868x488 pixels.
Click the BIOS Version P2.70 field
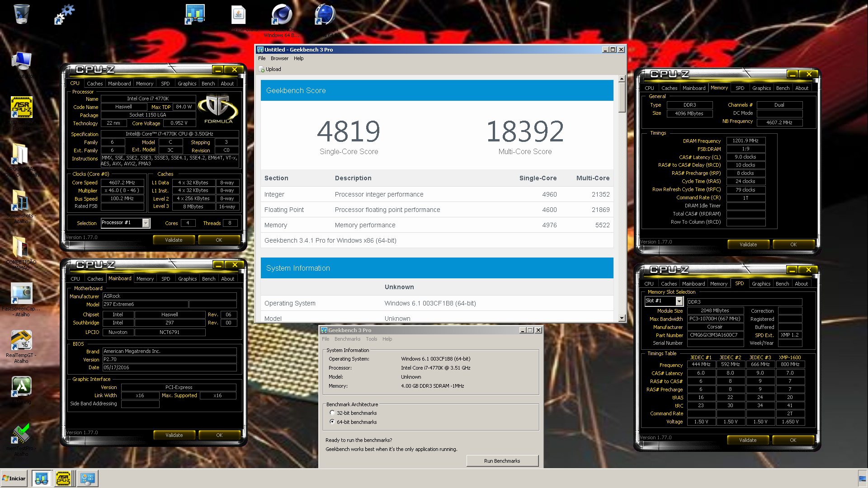point(170,359)
